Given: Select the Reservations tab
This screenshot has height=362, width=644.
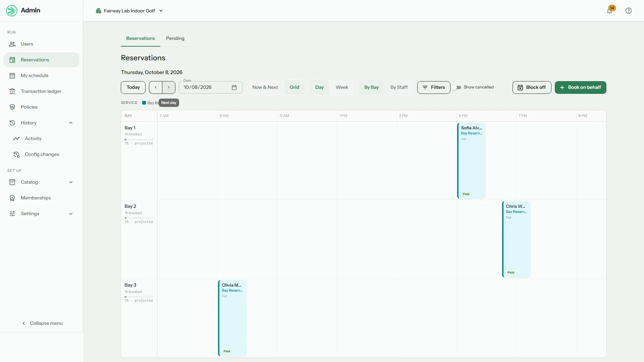Looking at the screenshot, I should coord(141,38).
